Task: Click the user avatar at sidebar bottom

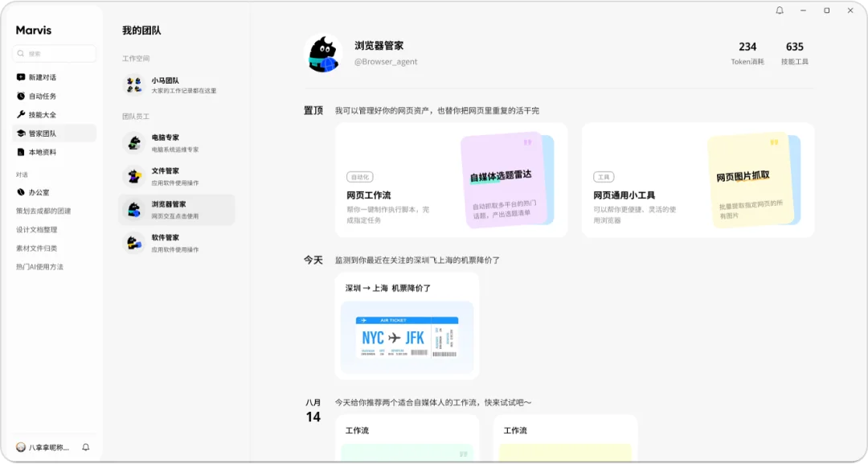Action: pyautogui.click(x=20, y=447)
